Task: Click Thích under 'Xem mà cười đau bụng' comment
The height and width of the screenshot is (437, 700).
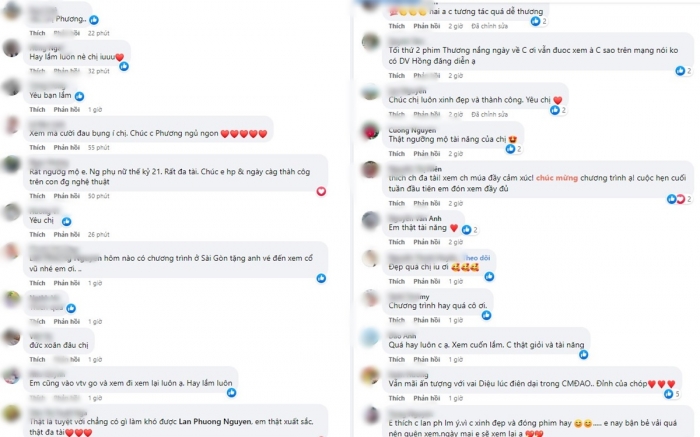Action: 37,147
